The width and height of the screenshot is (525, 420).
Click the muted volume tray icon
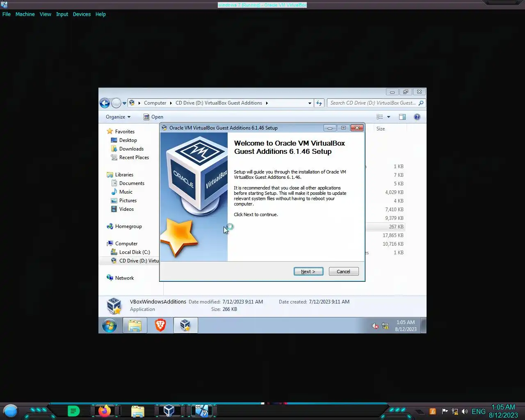coord(375,326)
